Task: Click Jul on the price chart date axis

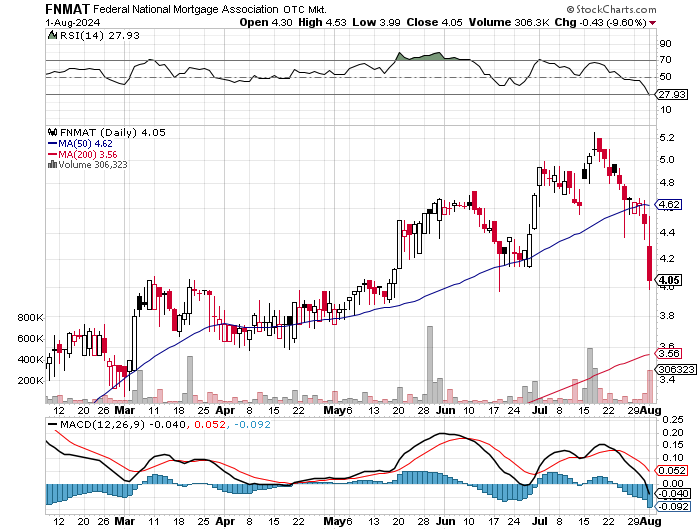Action: click(540, 410)
